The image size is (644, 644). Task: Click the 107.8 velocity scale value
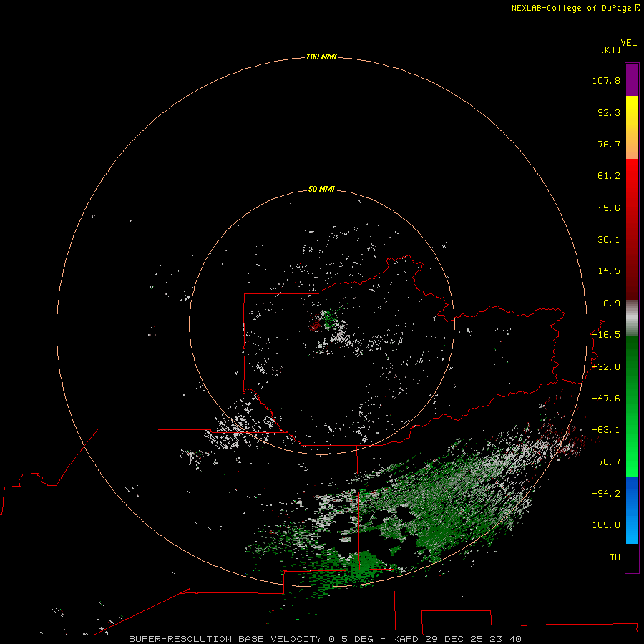(606, 80)
